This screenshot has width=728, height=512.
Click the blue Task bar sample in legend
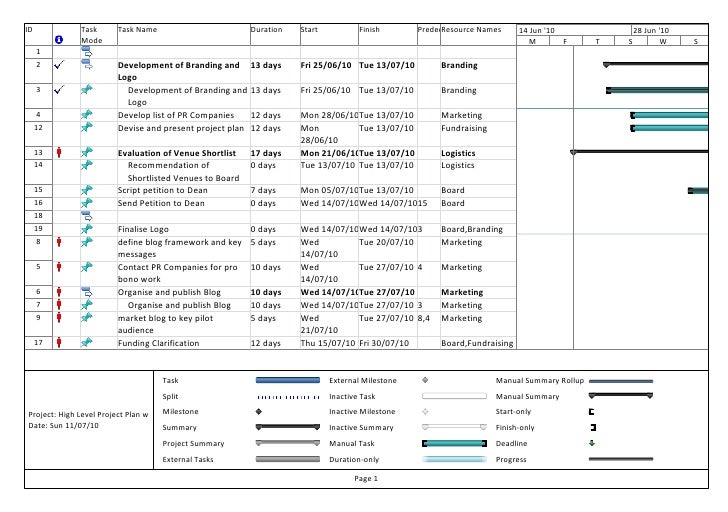pyautogui.click(x=288, y=380)
